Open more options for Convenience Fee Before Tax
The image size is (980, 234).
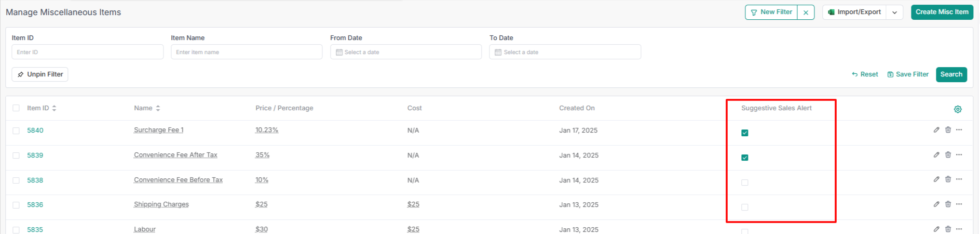click(x=959, y=179)
